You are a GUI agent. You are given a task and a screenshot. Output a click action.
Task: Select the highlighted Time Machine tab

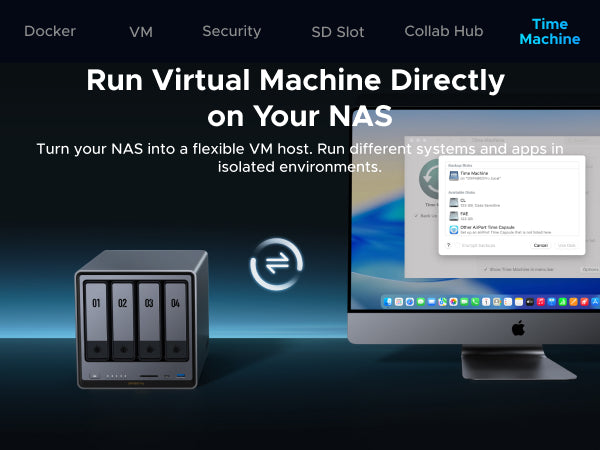(549, 31)
